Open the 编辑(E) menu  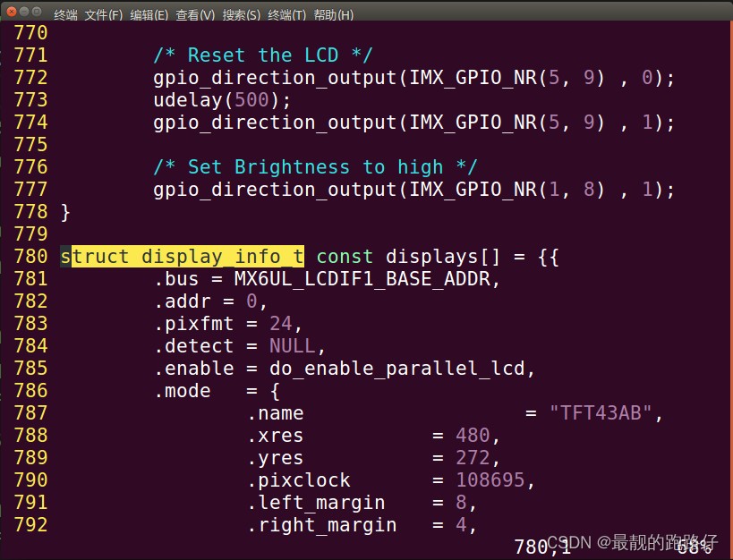click(x=149, y=15)
